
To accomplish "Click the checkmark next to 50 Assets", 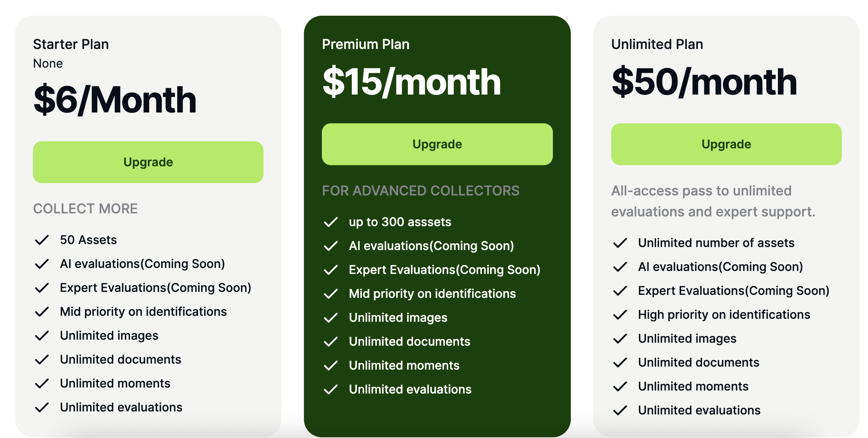I will point(42,240).
